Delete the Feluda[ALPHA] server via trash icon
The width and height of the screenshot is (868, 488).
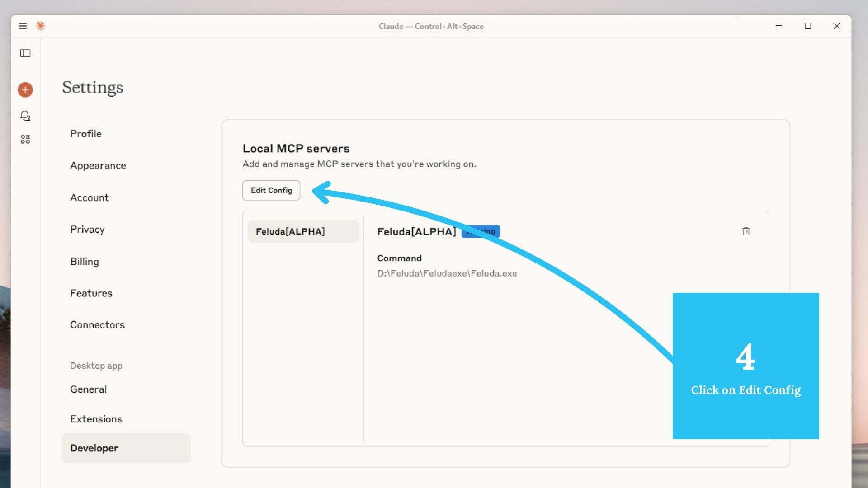[x=745, y=231]
